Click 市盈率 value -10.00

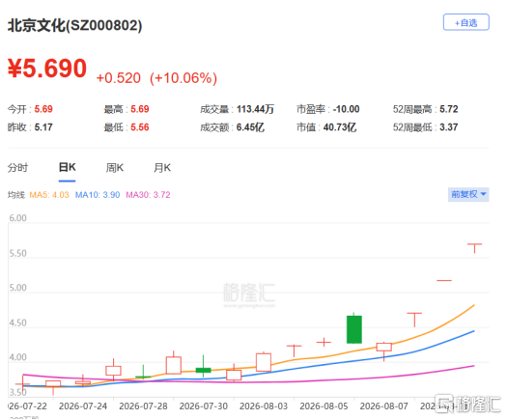click(346, 109)
